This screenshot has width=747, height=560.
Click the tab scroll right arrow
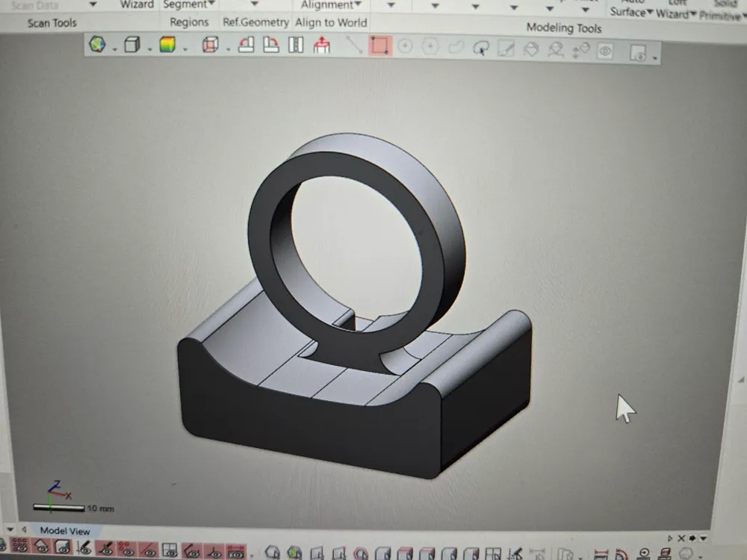click(670, 538)
